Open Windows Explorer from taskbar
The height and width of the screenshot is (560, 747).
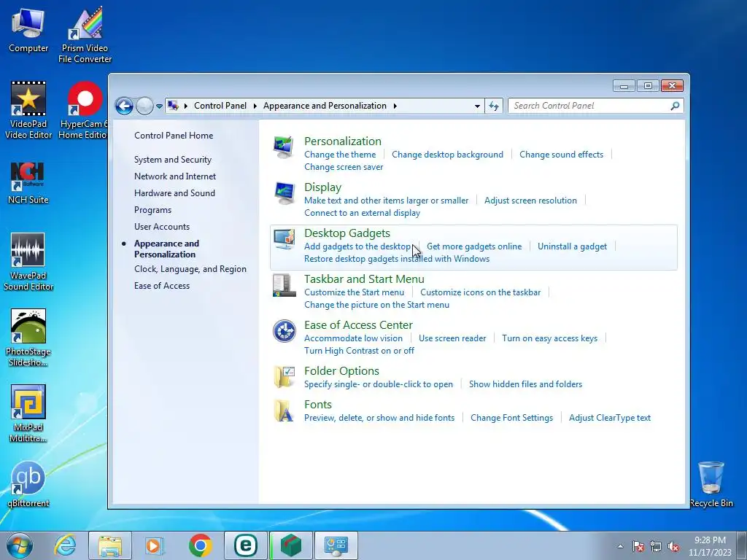[110, 545]
